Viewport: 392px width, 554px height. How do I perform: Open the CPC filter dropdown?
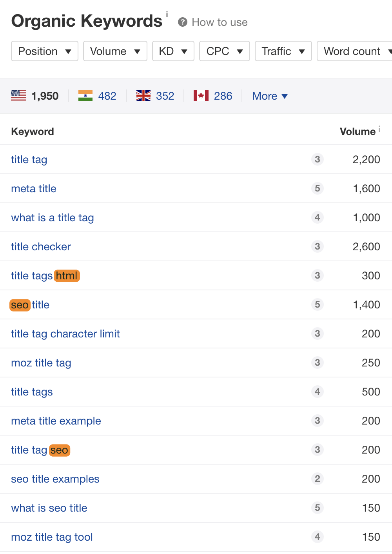point(224,51)
